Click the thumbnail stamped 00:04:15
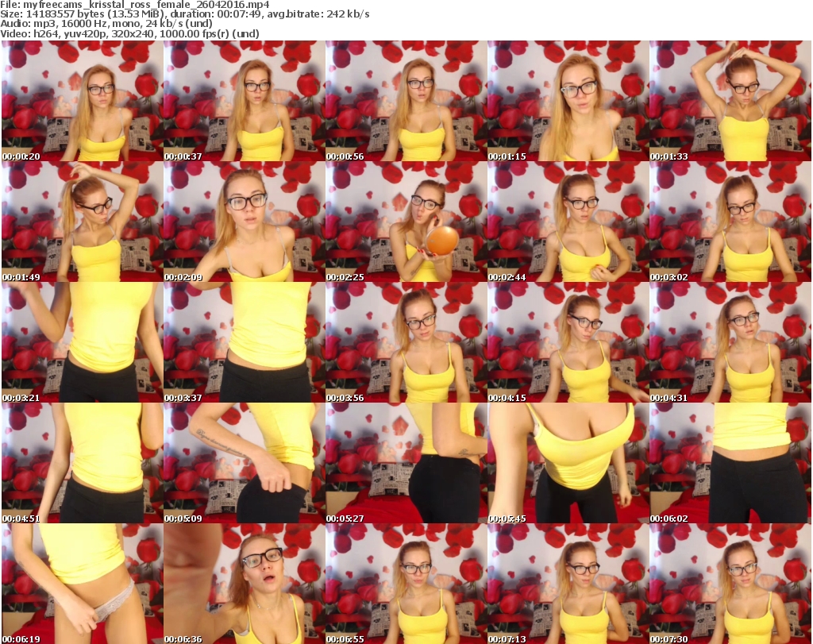 (568, 343)
